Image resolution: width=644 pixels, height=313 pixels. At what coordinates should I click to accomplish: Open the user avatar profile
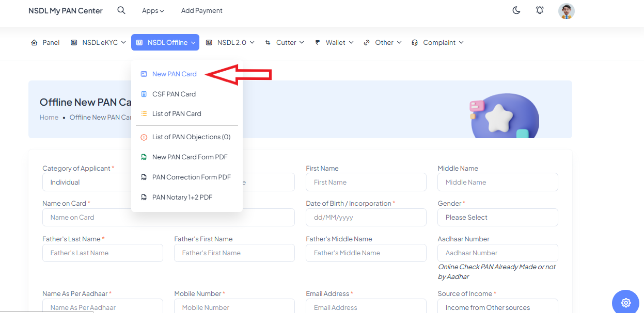pyautogui.click(x=567, y=11)
